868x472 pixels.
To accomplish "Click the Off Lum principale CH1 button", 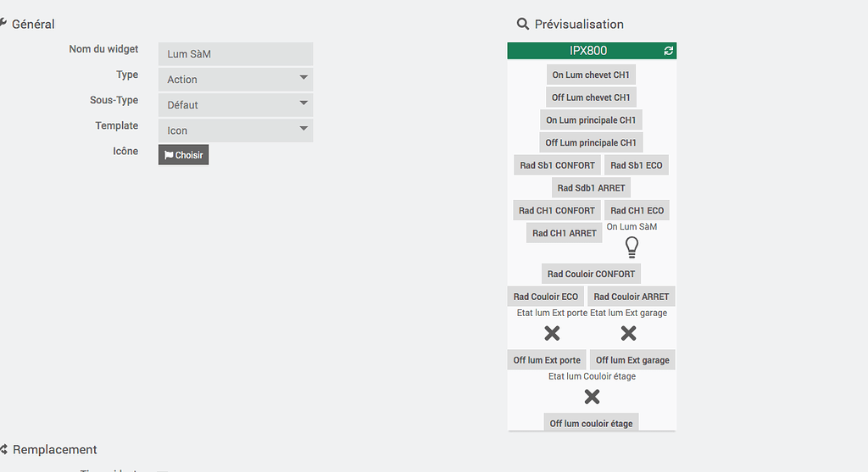I will (591, 142).
